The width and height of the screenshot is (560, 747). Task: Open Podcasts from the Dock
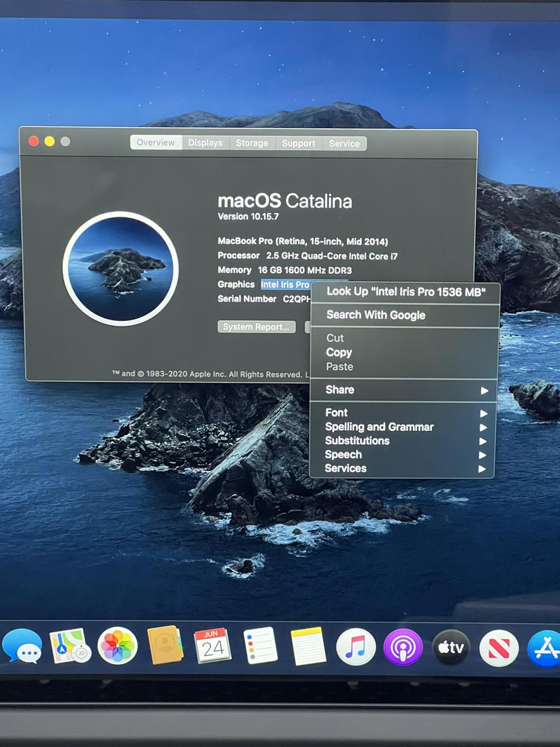(403, 647)
